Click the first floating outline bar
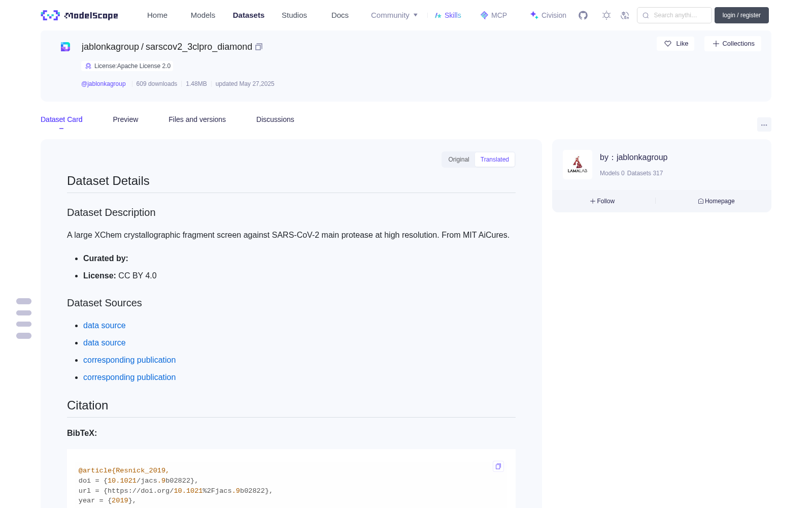This screenshot has width=812, height=508. pyautogui.click(x=24, y=301)
